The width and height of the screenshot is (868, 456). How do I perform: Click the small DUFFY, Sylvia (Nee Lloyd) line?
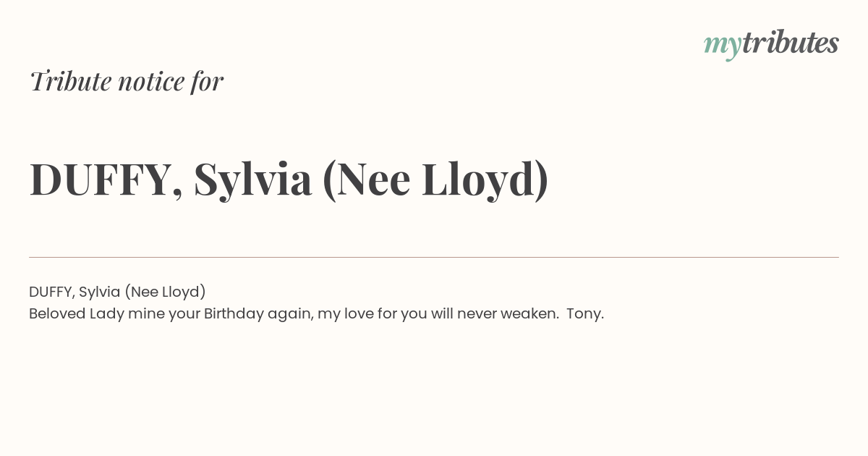(x=117, y=292)
